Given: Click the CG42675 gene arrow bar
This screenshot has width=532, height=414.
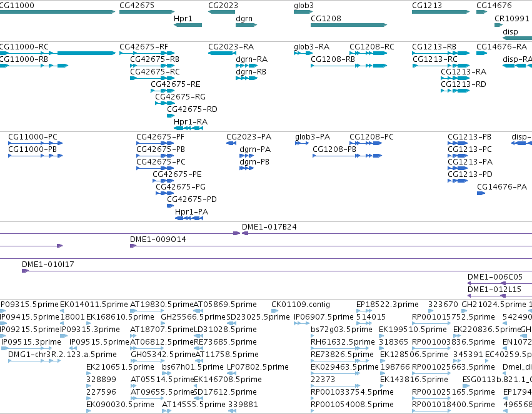Looking at the screenshot, I should click(x=147, y=12).
